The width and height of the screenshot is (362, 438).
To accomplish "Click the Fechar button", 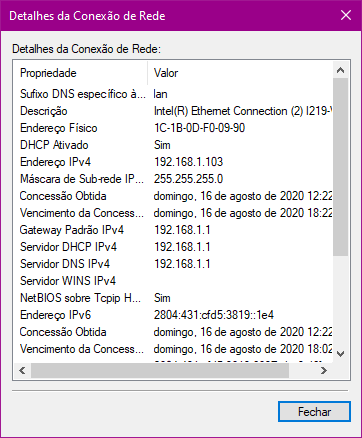I will 314,412.
